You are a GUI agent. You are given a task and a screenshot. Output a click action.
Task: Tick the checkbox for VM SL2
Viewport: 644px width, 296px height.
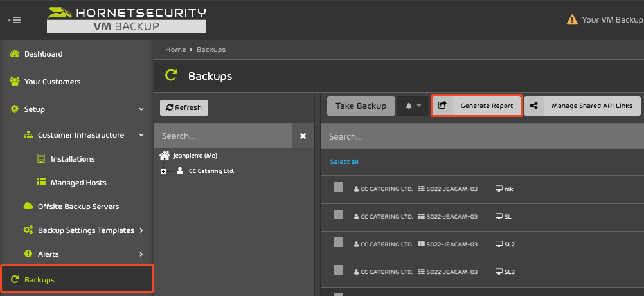pyautogui.click(x=339, y=243)
